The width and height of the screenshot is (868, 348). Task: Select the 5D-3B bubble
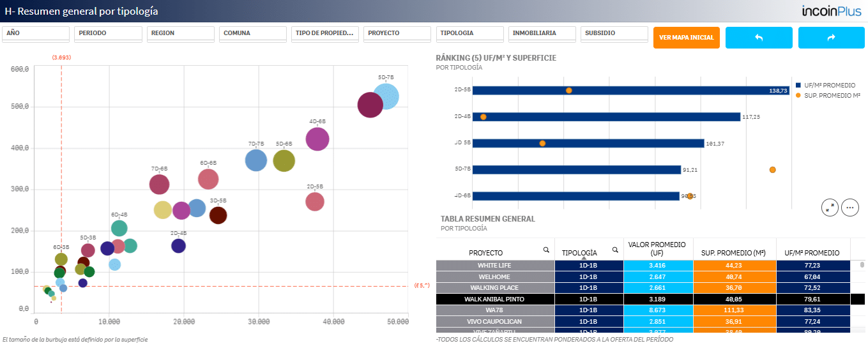point(88,251)
